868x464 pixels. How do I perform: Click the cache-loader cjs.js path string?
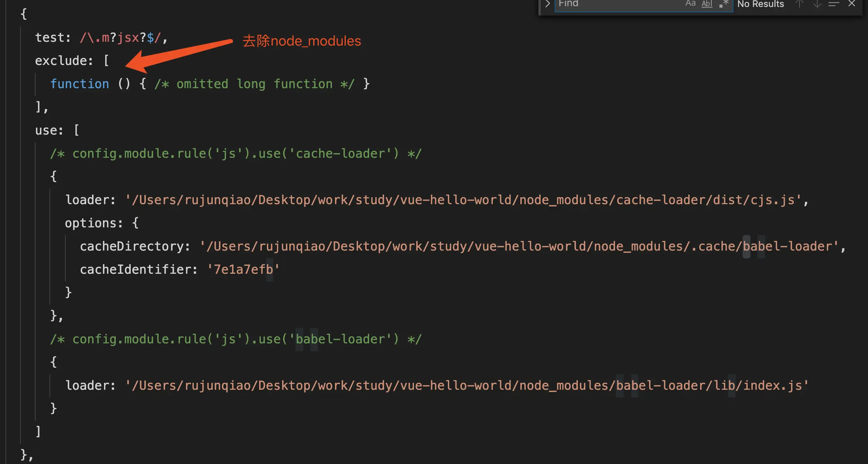click(463, 200)
